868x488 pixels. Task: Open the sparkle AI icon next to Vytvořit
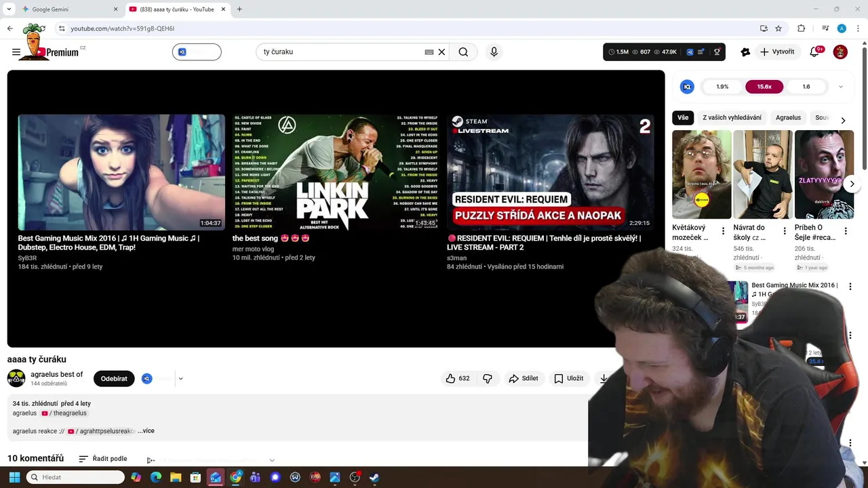click(x=745, y=52)
